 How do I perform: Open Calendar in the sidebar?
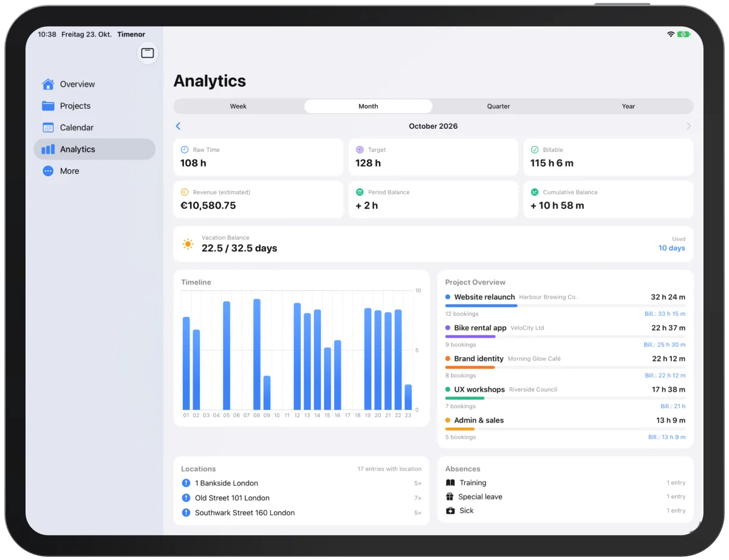click(x=95, y=128)
